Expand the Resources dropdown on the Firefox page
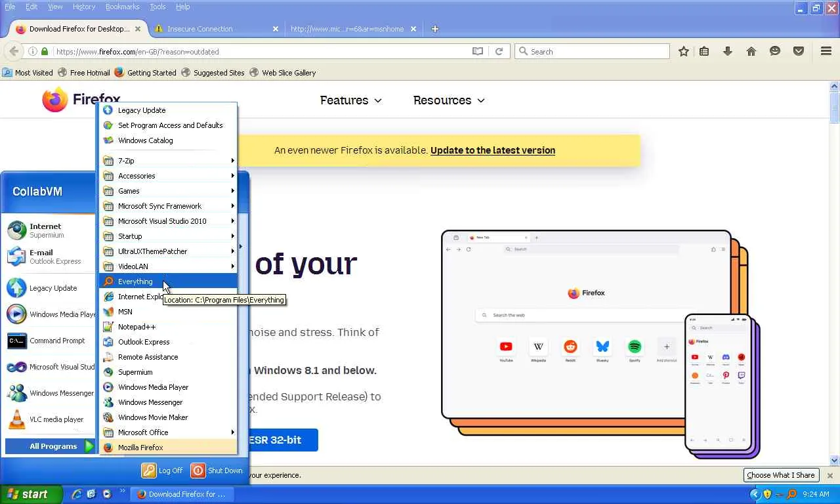The width and height of the screenshot is (840, 504). click(449, 100)
